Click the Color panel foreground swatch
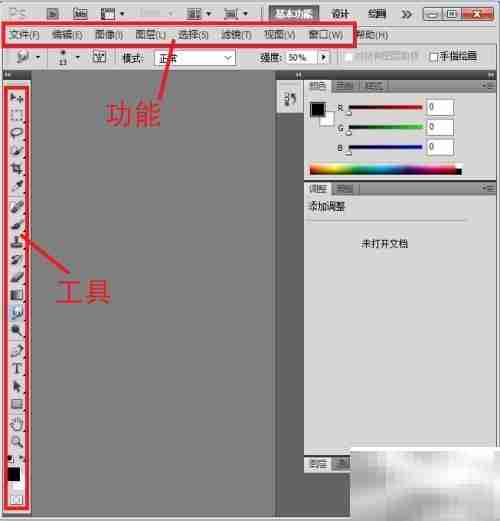Image resolution: width=500 pixels, height=521 pixels. (317, 109)
